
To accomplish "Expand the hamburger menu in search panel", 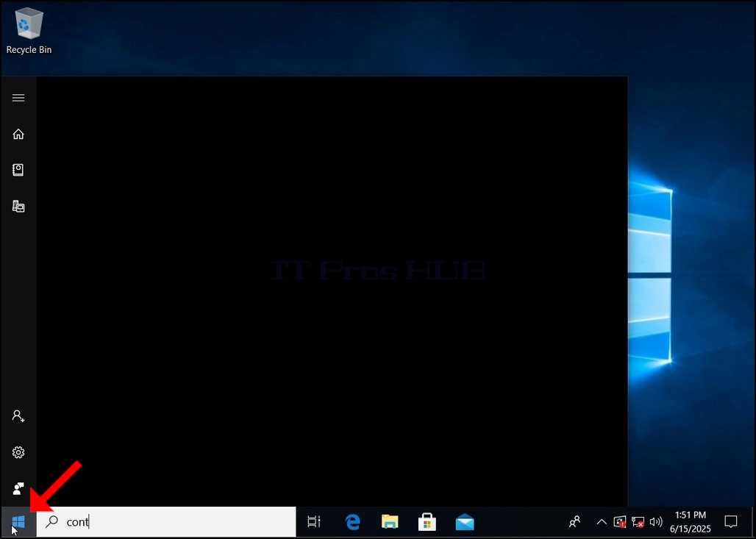I will 18,98.
